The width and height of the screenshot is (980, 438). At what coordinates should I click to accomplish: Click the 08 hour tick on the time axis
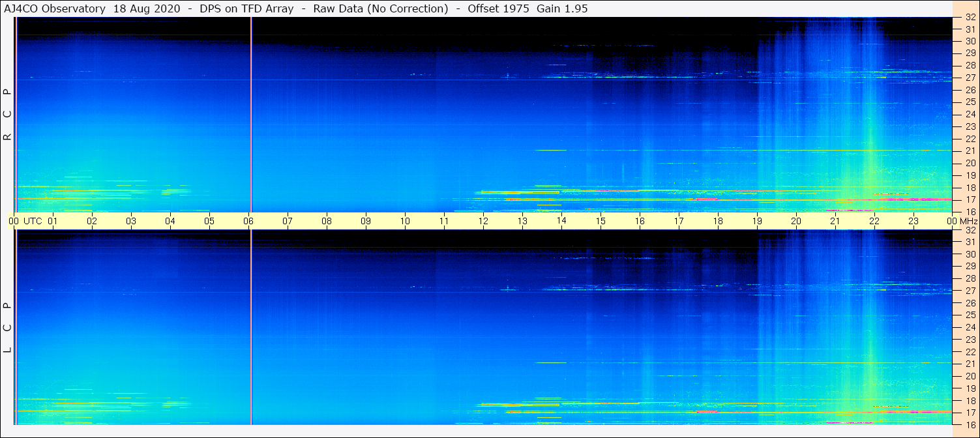(327, 221)
